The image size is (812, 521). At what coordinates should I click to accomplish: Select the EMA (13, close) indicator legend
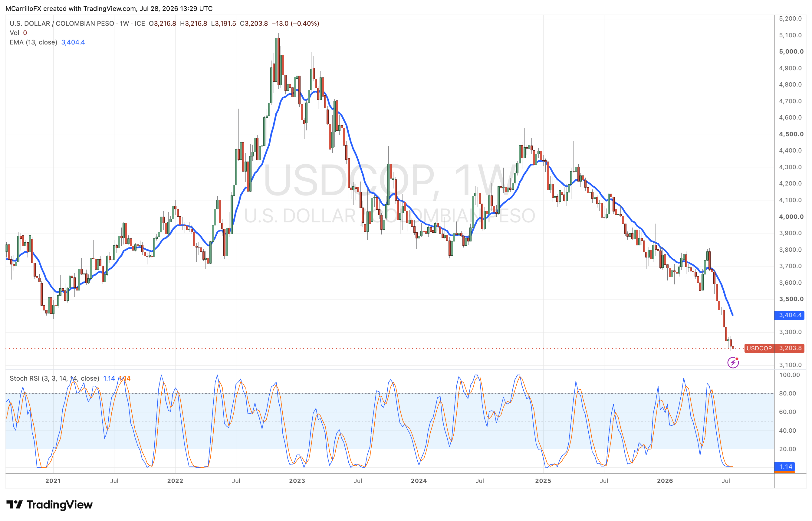33,42
